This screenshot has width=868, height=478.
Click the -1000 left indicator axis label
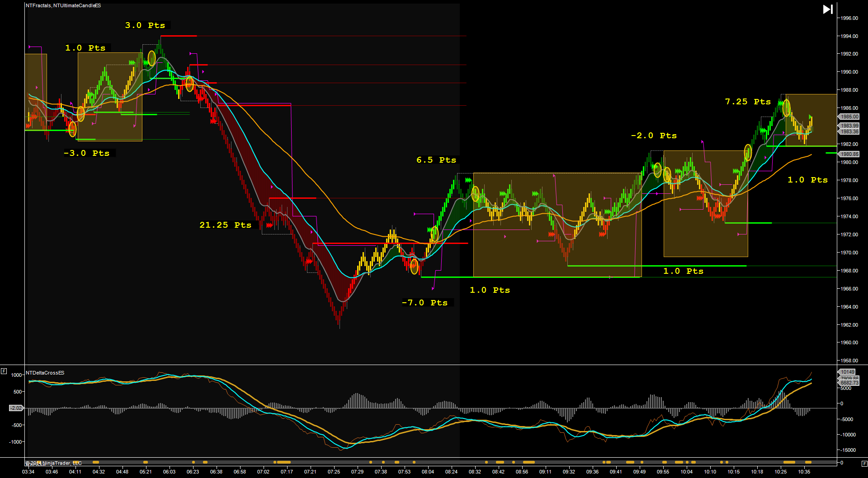tap(15, 442)
